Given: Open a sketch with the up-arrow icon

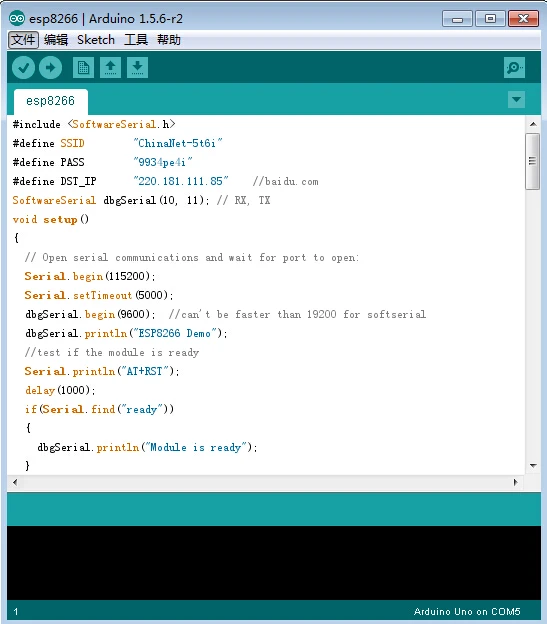Looking at the screenshot, I should (x=111, y=67).
